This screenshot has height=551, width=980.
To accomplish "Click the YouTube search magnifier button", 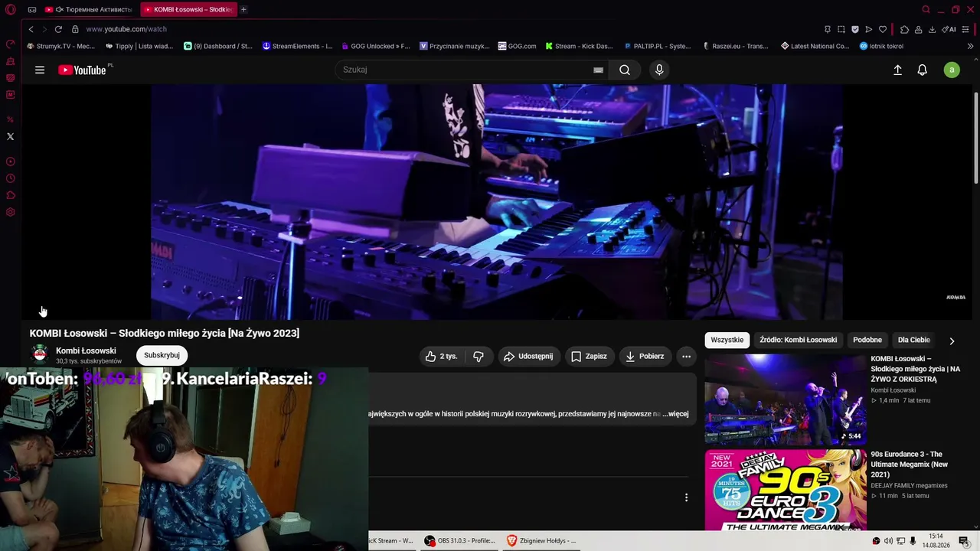I will click(x=625, y=70).
